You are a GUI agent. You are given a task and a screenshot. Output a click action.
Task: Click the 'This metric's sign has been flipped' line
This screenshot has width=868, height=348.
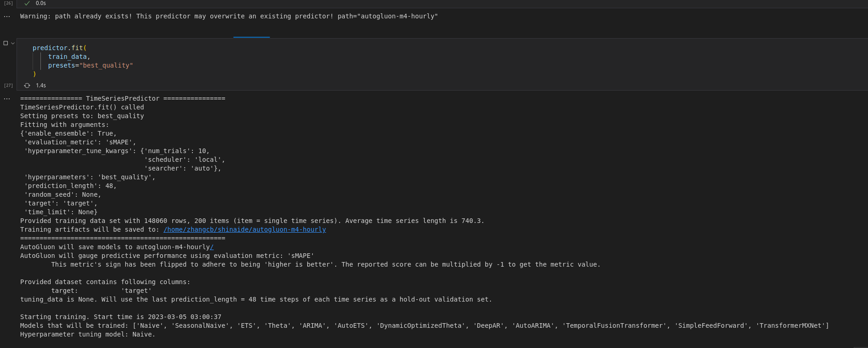[326, 264]
